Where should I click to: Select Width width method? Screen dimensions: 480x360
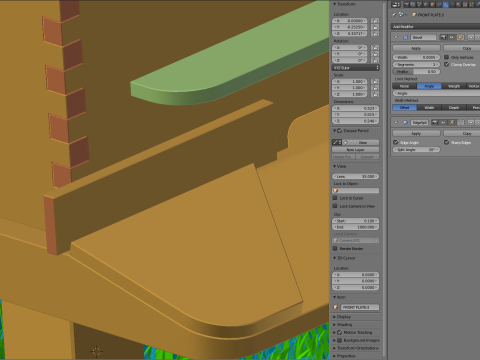429,107
